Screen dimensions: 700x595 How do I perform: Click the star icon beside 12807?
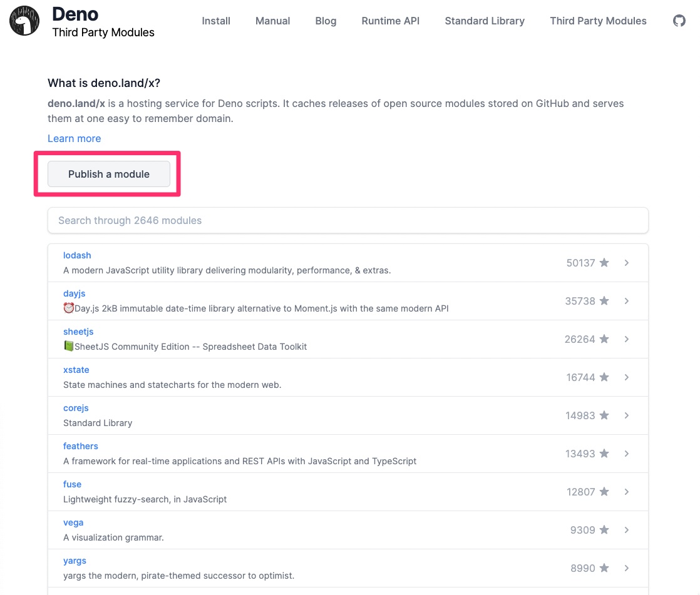pos(604,491)
